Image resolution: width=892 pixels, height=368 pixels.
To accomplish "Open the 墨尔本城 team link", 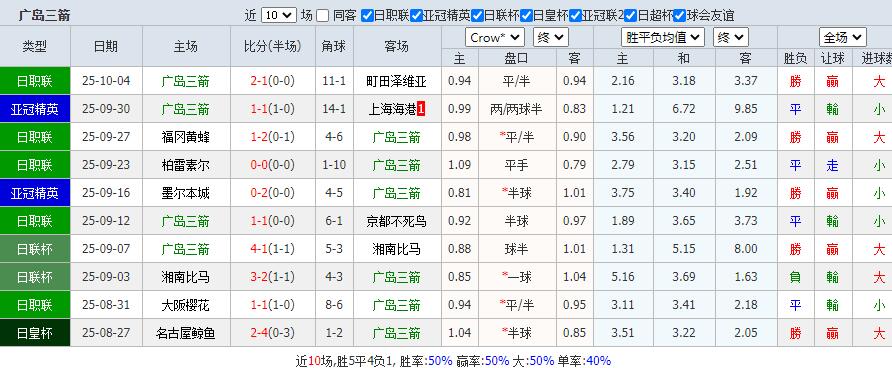I will (185, 193).
